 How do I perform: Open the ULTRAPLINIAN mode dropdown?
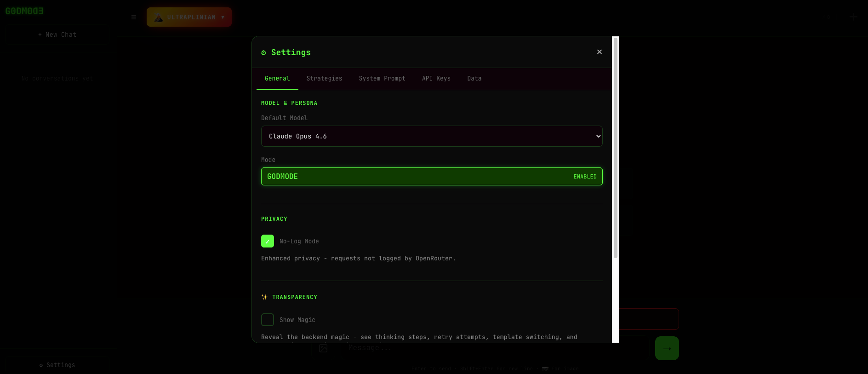[189, 17]
